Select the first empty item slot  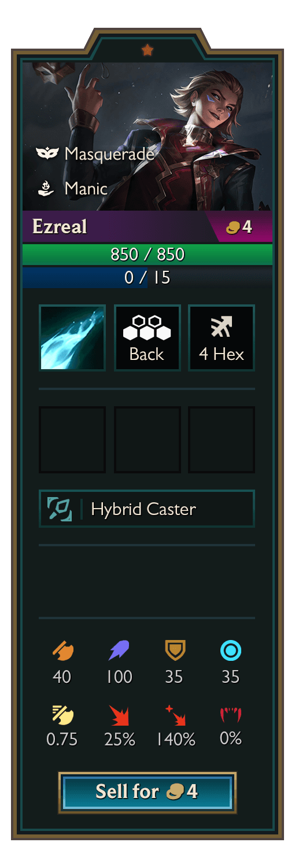(x=72, y=440)
